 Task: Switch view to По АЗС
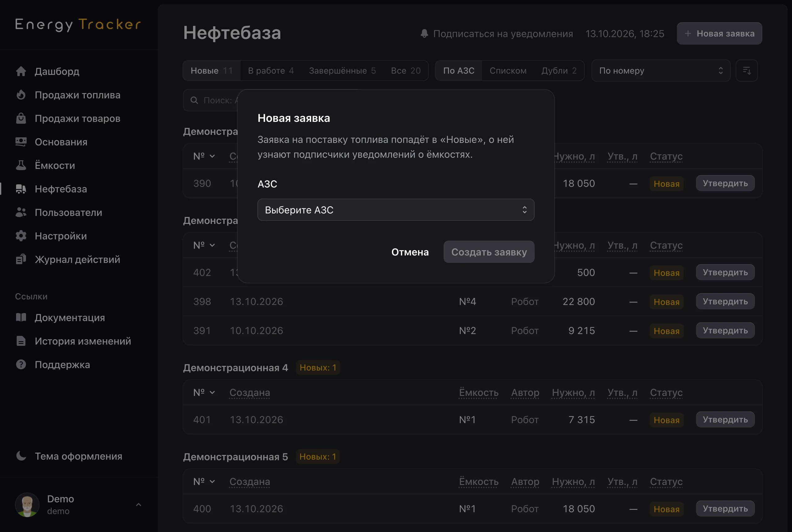[x=458, y=71]
